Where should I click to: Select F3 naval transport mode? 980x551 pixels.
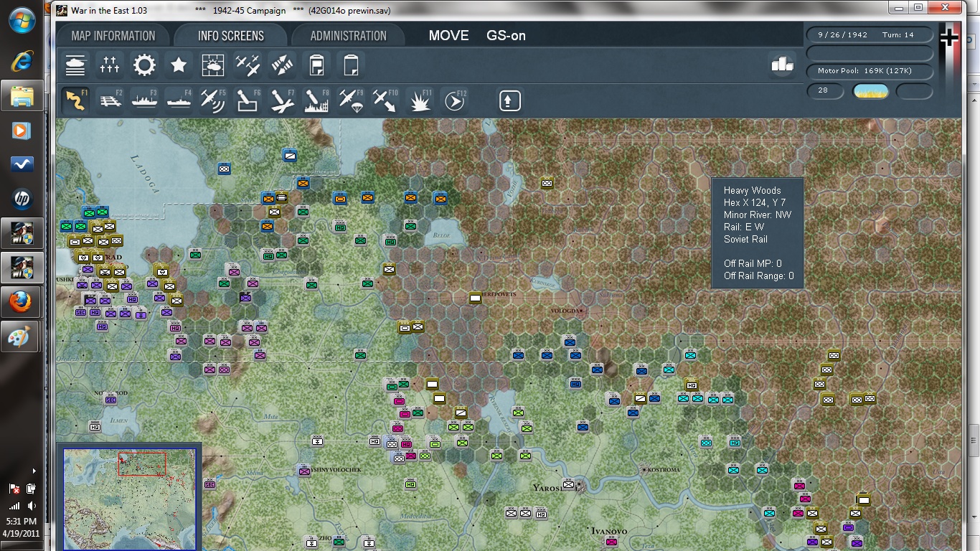(144, 100)
